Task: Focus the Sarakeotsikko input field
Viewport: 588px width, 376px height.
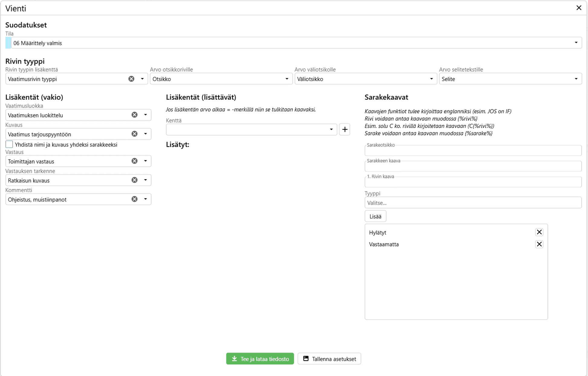Action: click(473, 151)
